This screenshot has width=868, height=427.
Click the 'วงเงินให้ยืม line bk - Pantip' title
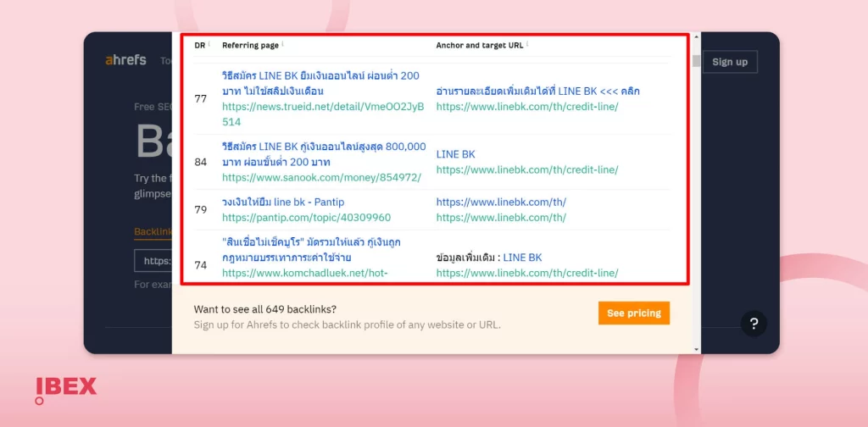[283, 202]
